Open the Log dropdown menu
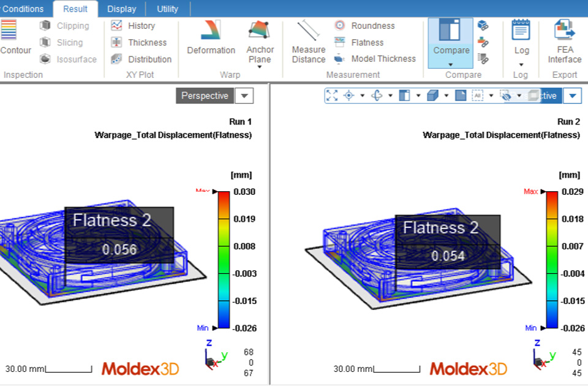Image resolution: width=588 pixels, height=386 pixels. click(521, 64)
